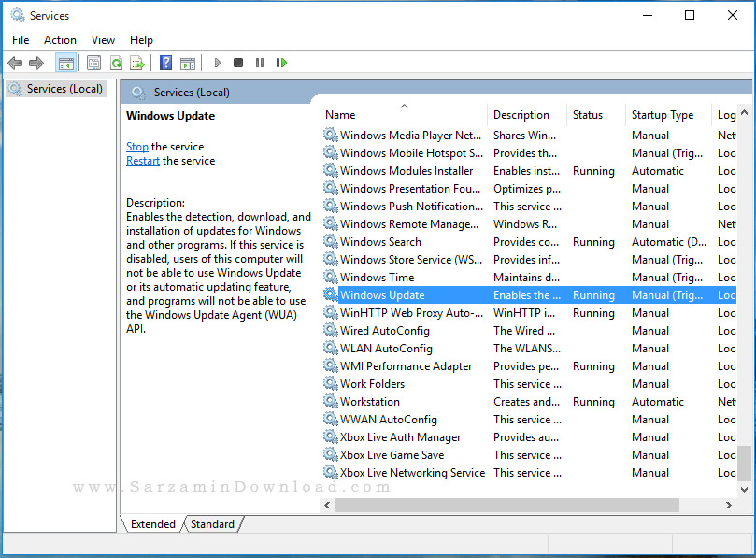Select WWAN AutoConfig service
The image size is (756, 558).
point(388,420)
